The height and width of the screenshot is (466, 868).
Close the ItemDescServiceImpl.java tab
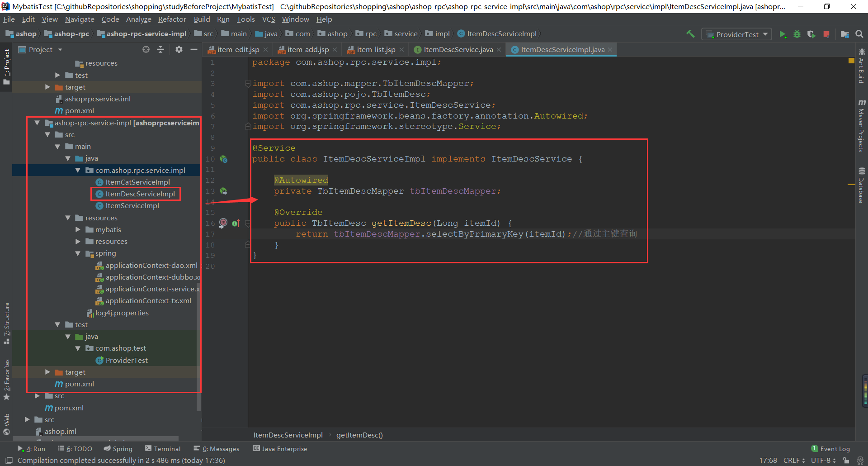610,50
